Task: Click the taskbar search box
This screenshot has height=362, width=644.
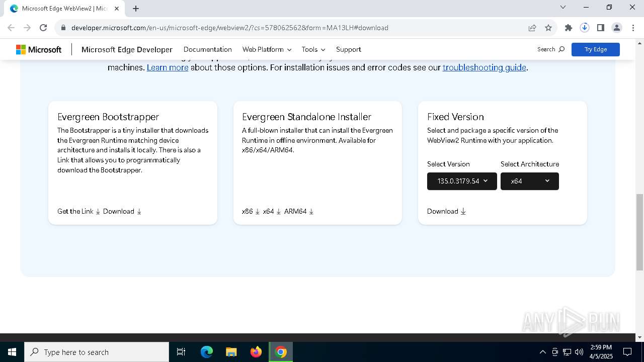Action: 97,352
